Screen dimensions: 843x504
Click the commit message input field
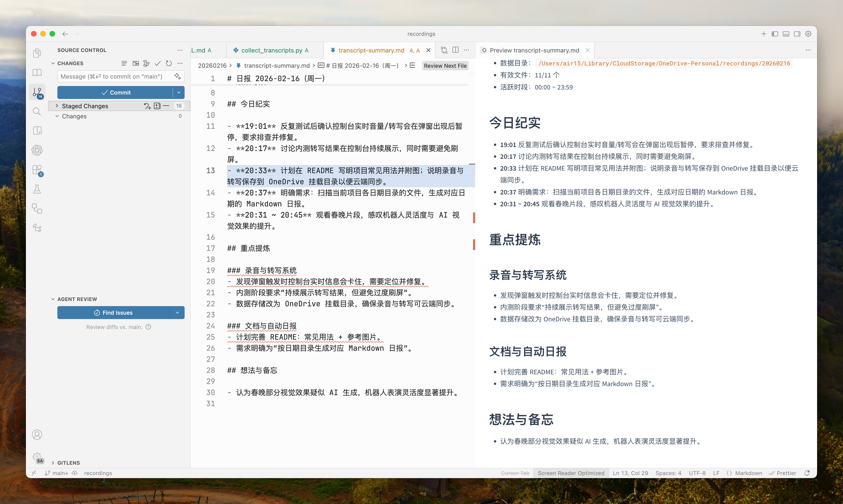point(112,77)
